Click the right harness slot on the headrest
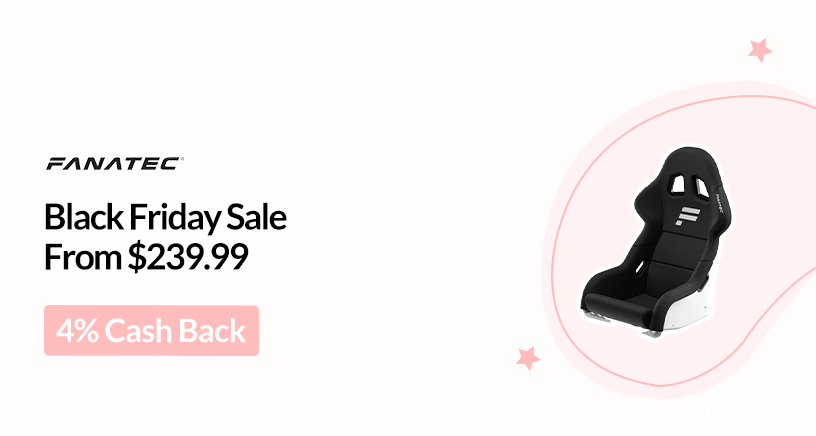The width and height of the screenshot is (816, 436). (x=700, y=186)
